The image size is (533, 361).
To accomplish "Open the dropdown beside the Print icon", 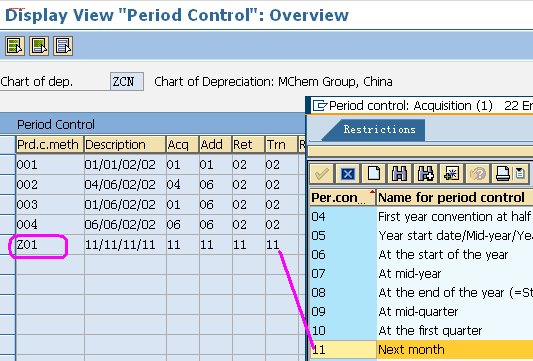I will pyautogui.click(x=520, y=174).
